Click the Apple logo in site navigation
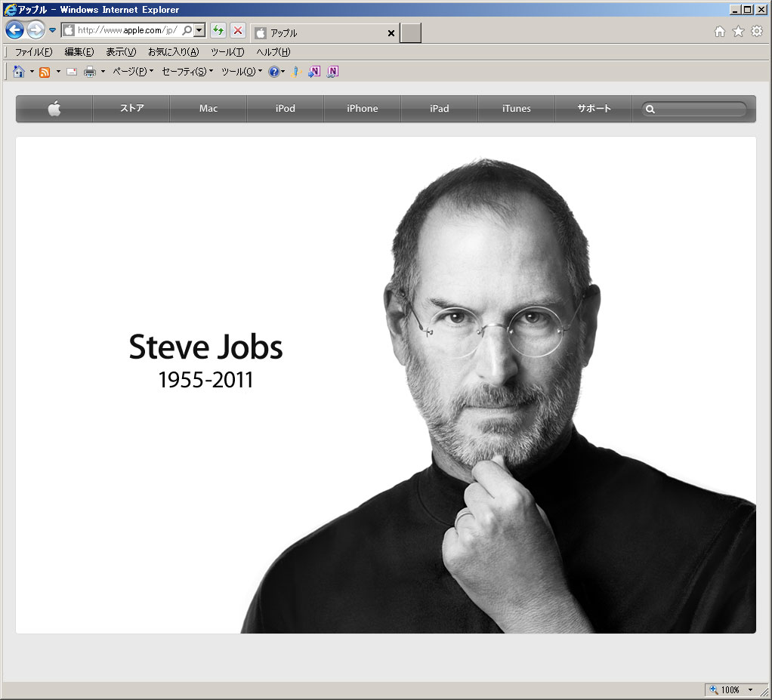Screen dimensions: 772x700 54,108
